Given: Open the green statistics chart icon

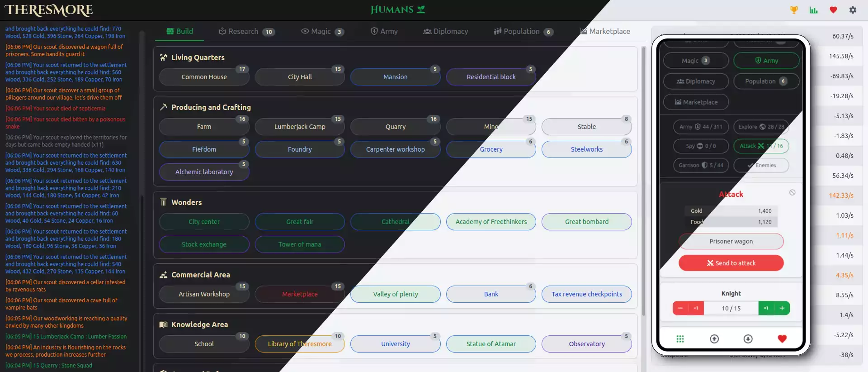Looking at the screenshot, I should pyautogui.click(x=814, y=10).
